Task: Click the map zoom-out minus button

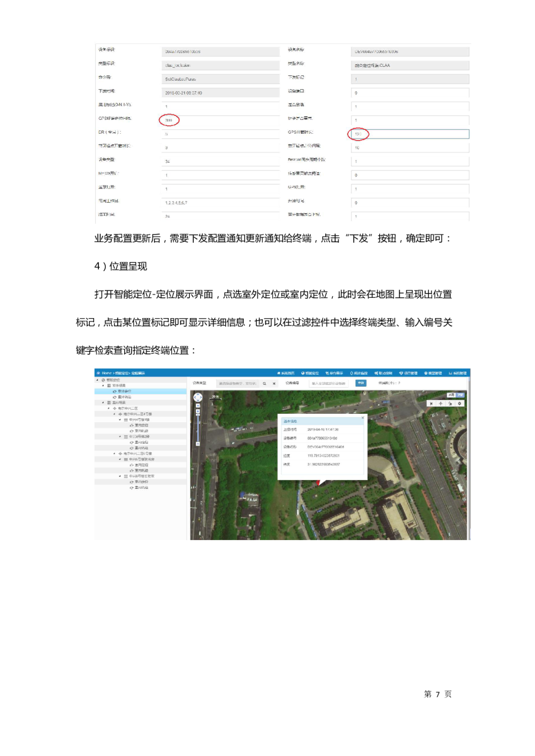Action: point(197,444)
